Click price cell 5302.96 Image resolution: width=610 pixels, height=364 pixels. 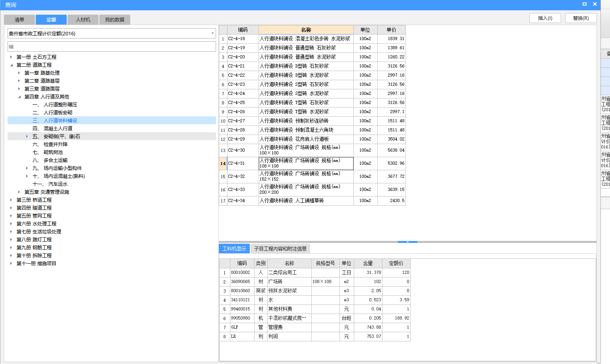pyautogui.click(x=392, y=163)
